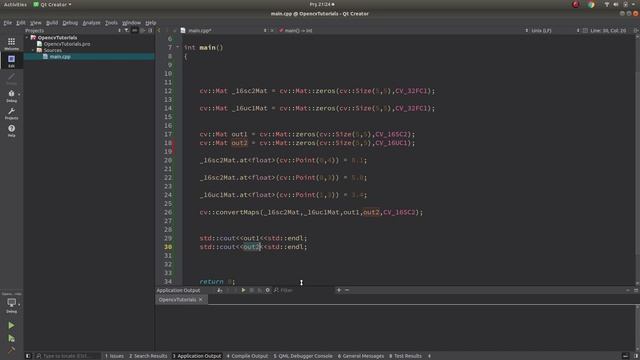This screenshot has height=360, width=640.
Task: Attach debugger to the running application
Action: click(x=260, y=290)
